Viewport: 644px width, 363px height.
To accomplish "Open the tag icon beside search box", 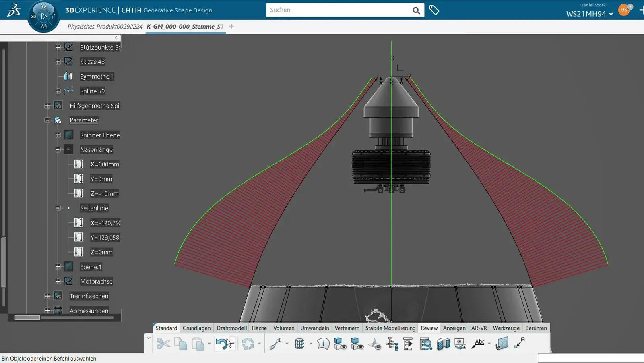I will (x=434, y=10).
